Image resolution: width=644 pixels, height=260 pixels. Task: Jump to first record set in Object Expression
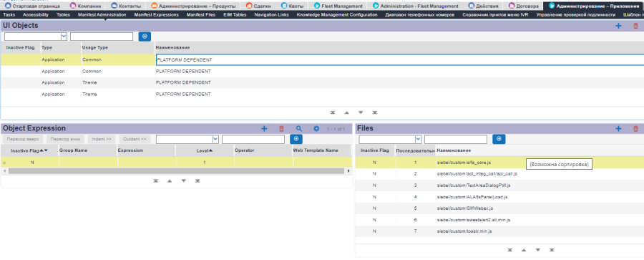tap(156, 181)
